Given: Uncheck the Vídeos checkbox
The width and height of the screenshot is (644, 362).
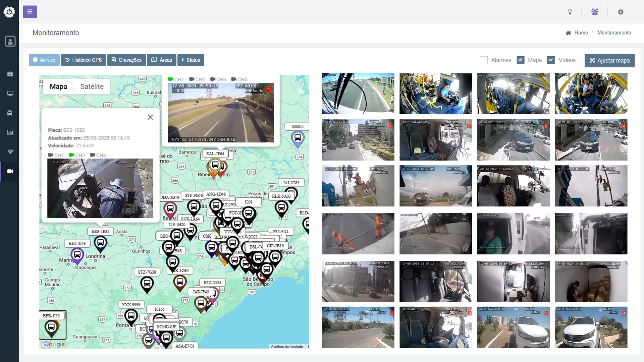Looking at the screenshot, I should 551,60.
